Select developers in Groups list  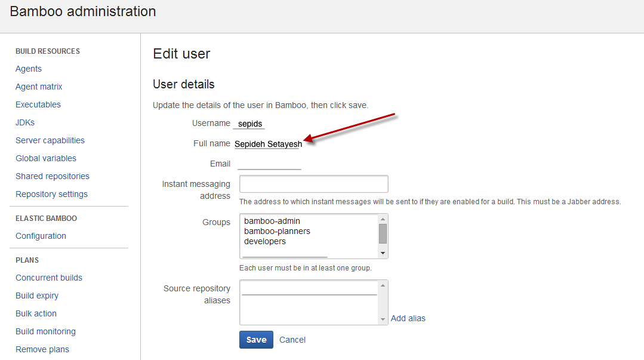pyautogui.click(x=264, y=242)
